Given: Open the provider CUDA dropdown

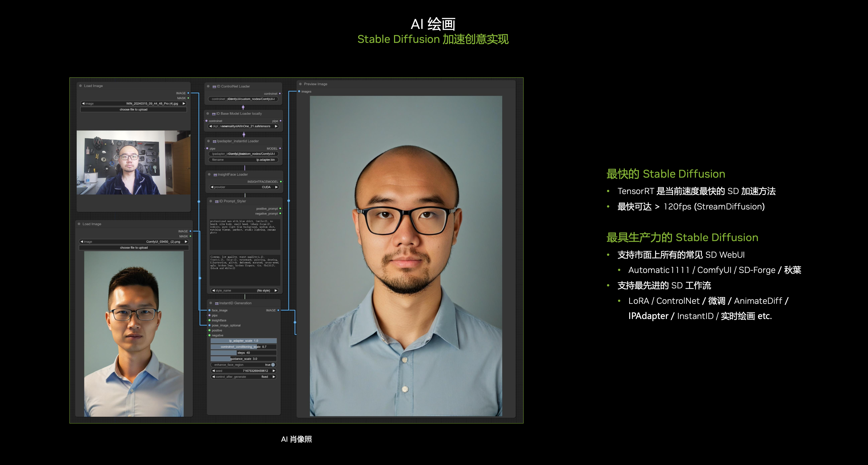Looking at the screenshot, I should tap(245, 187).
